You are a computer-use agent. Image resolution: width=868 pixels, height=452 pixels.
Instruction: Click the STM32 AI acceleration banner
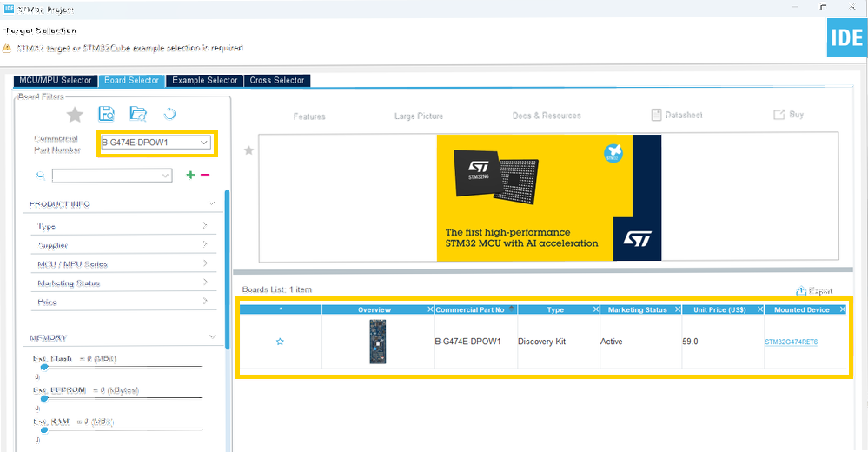coord(549,198)
